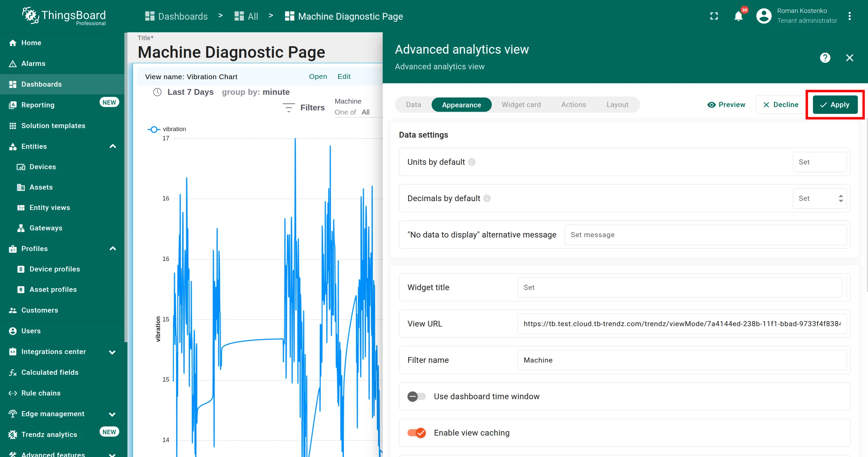Click the Preview button
The image size is (868, 457).
coord(726,105)
